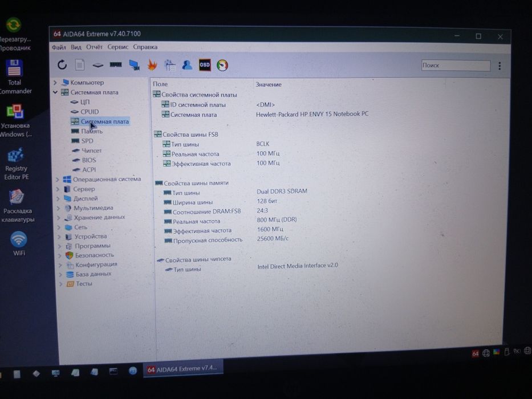Open Раскладка клавиатуры desktop icon
This screenshot has width=532, height=399.
point(17,206)
